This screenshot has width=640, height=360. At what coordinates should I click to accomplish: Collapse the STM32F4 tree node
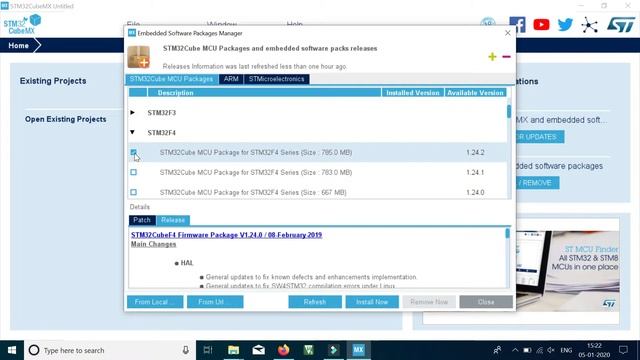(x=132, y=132)
